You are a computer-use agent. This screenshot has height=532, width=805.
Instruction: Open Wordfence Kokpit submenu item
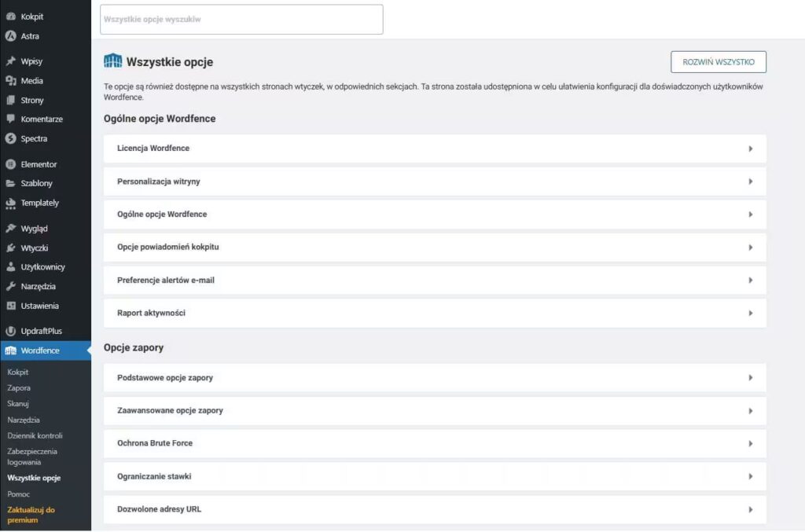[x=18, y=372]
